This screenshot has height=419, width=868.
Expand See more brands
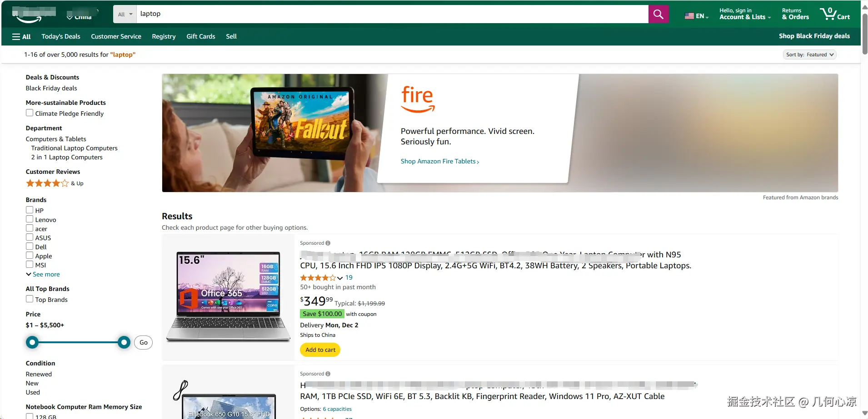43,275
